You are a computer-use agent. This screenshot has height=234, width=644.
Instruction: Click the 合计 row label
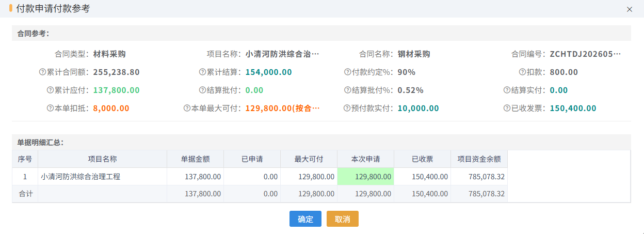point(25,194)
